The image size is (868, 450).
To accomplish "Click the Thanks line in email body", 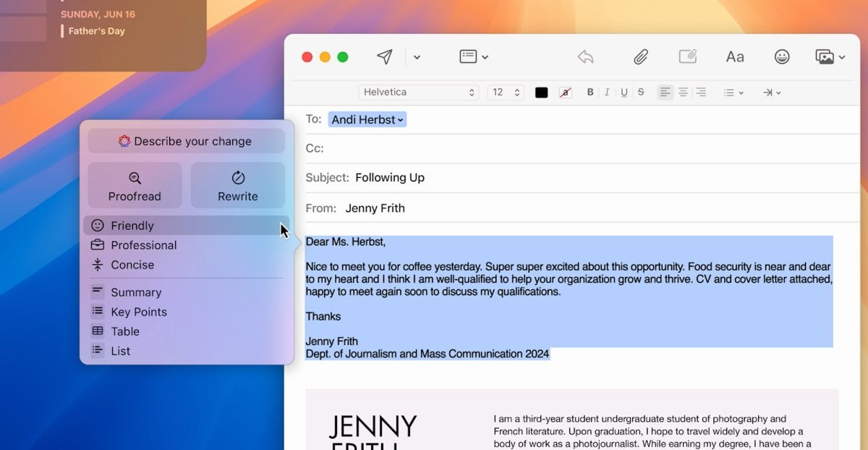I will [323, 316].
